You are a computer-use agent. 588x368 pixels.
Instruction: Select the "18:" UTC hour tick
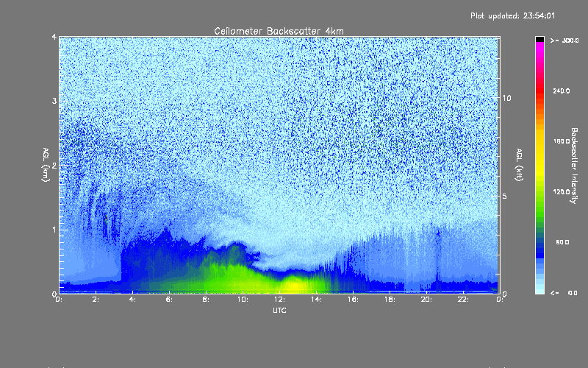pos(390,300)
